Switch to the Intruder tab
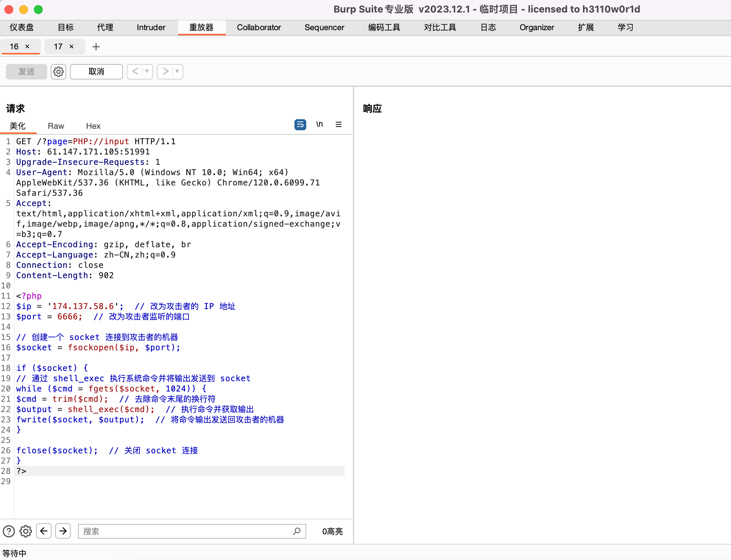This screenshot has width=731, height=560. [x=150, y=27]
